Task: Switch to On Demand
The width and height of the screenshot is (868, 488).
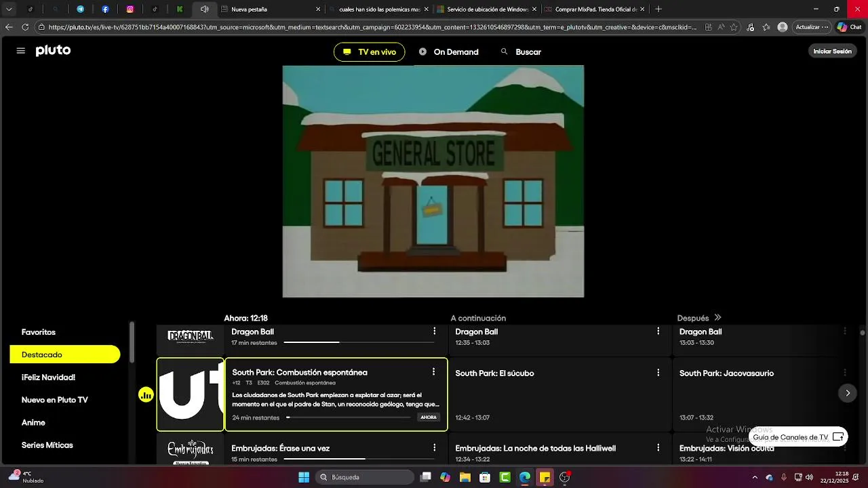Action: [448, 52]
